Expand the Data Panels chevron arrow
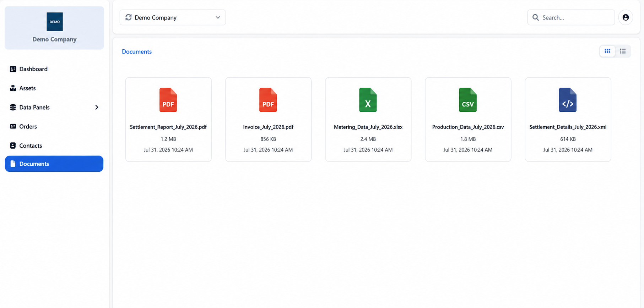Image resolution: width=644 pixels, height=308 pixels. [97, 107]
